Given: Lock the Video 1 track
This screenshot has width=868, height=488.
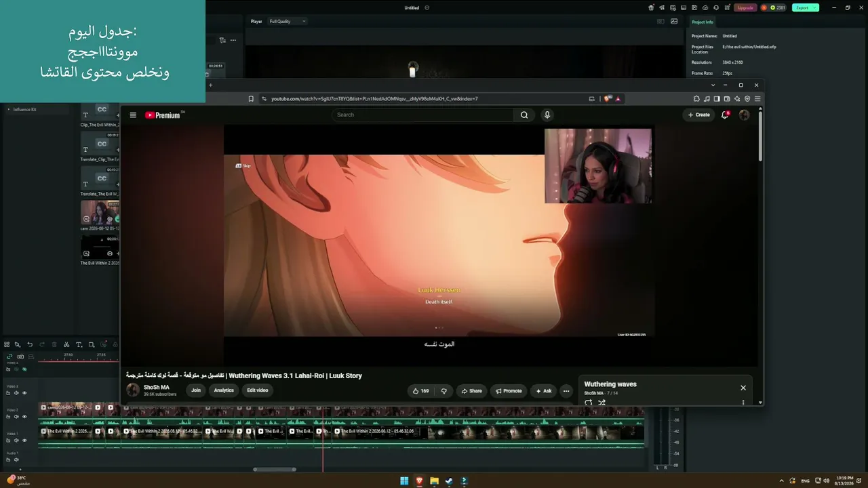Looking at the screenshot, I should [9, 441].
